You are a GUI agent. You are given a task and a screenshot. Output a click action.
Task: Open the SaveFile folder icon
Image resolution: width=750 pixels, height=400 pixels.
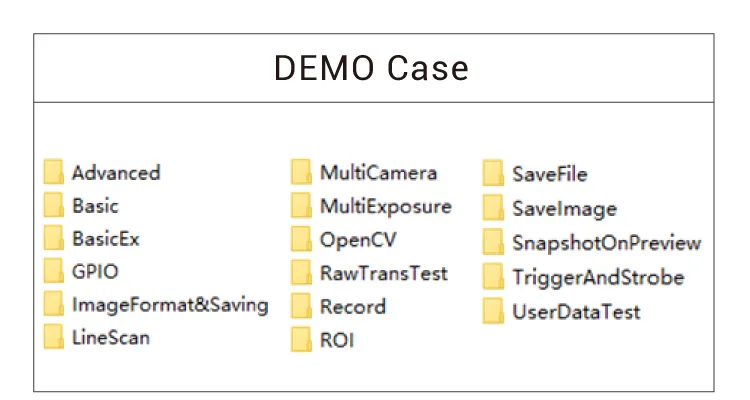click(493, 174)
